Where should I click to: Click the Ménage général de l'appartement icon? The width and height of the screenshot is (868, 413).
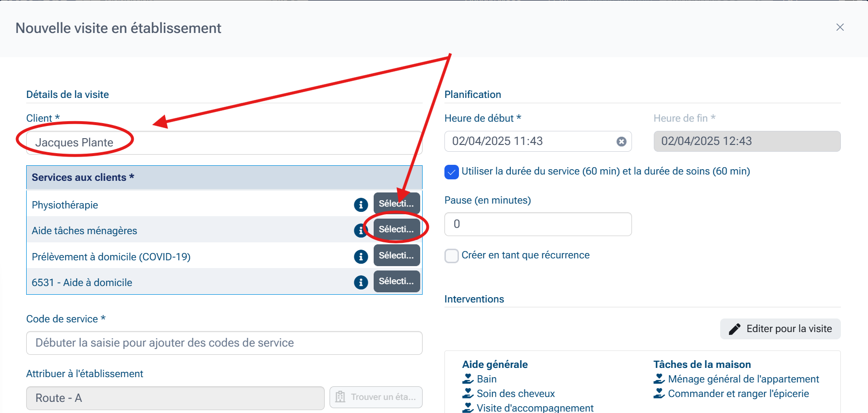click(659, 379)
